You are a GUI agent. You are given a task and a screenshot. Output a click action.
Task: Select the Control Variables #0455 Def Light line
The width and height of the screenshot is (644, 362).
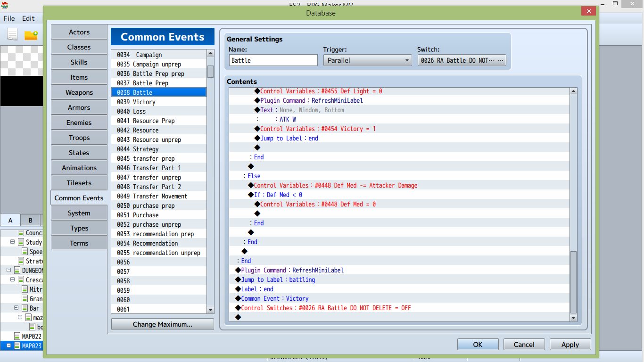click(x=399, y=91)
